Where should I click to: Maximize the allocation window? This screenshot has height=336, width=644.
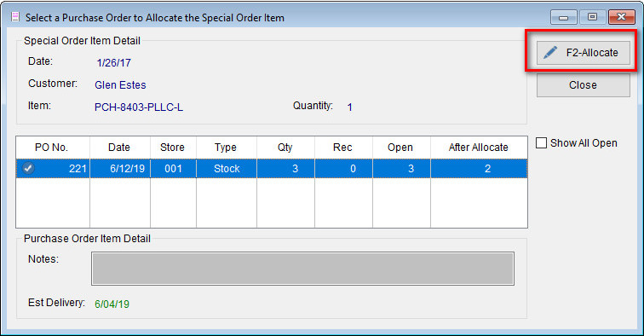[x=592, y=17]
